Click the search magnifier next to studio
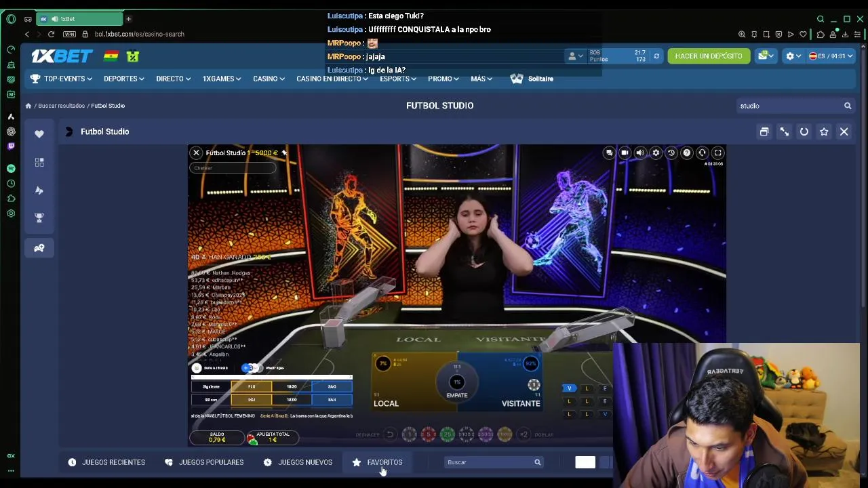 point(848,106)
